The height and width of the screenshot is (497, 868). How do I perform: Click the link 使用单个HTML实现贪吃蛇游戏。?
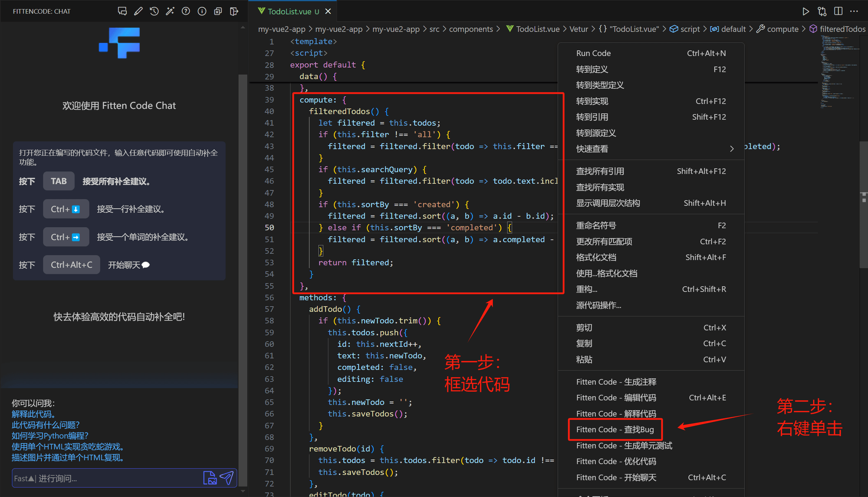point(69,447)
